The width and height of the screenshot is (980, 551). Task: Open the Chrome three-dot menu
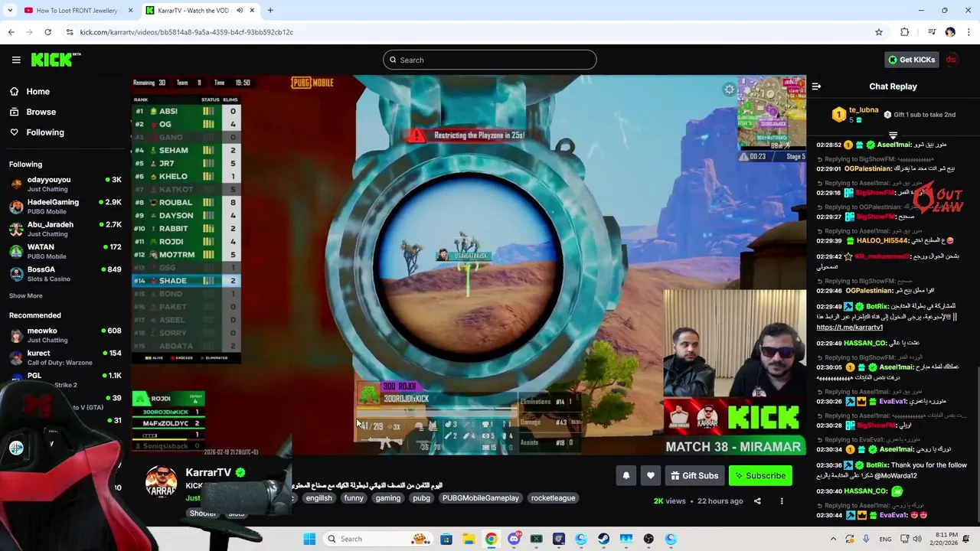(x=969, y=32)
